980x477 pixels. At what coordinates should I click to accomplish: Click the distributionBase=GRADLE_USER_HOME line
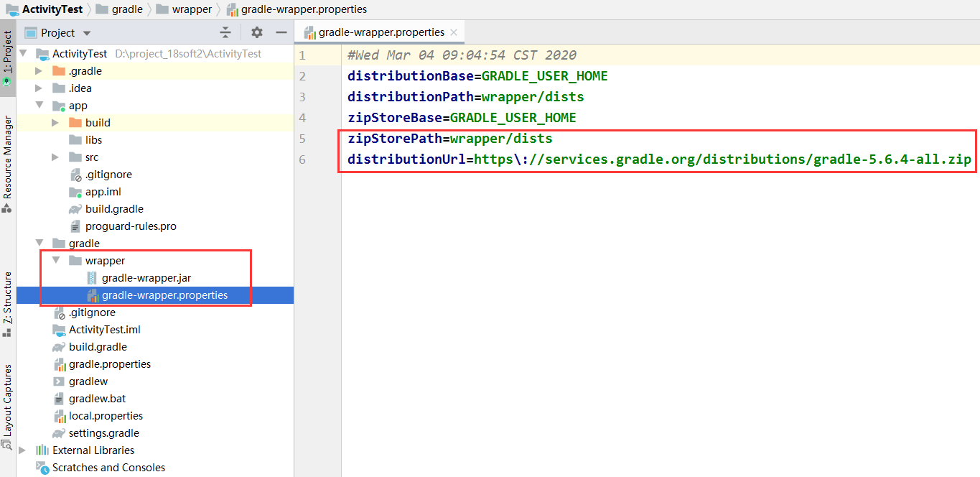(477, 76)
